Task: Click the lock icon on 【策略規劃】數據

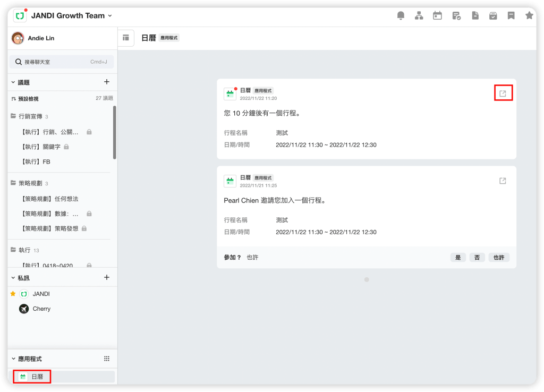Action: tap(89, 214)
